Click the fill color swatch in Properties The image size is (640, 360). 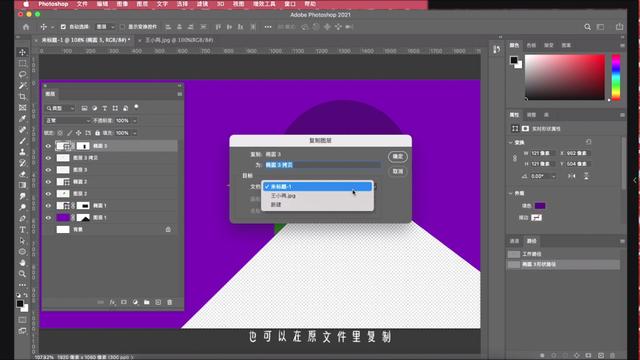coord(540,205)
